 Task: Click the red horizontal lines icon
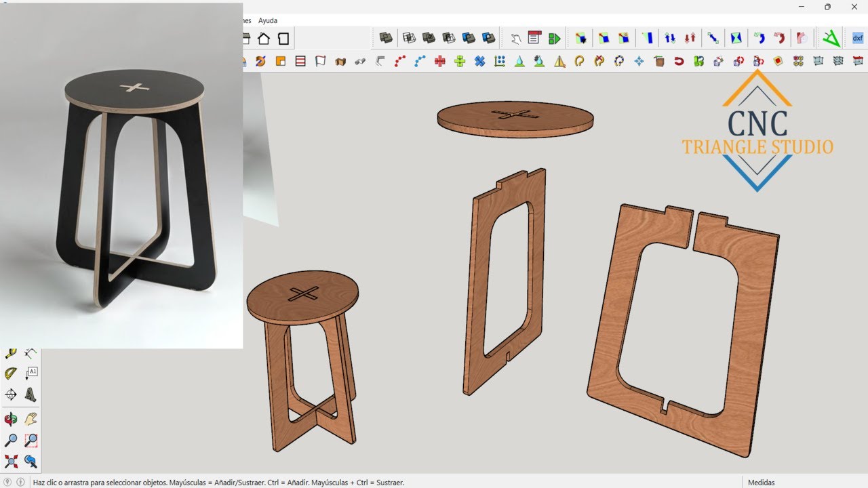[300, 61]
